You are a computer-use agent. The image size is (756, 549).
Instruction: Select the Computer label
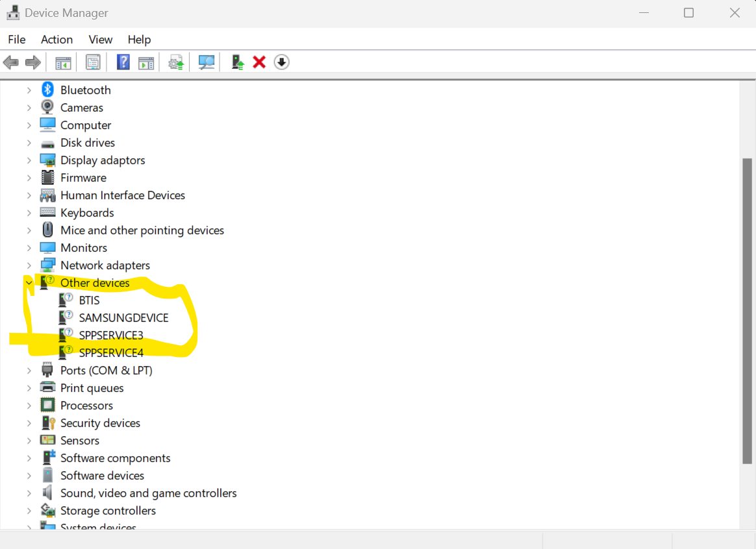(x=86, y=125)
